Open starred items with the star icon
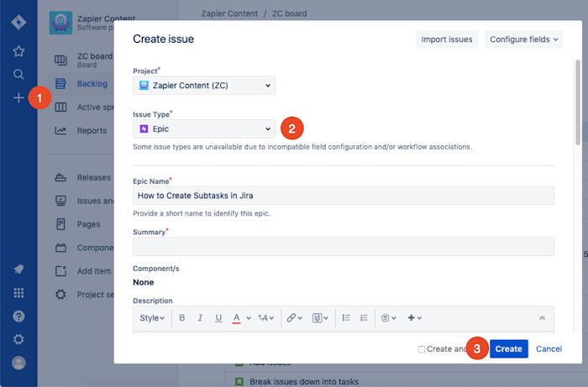This screenshot has height=387, width=588. click(18, 51)
